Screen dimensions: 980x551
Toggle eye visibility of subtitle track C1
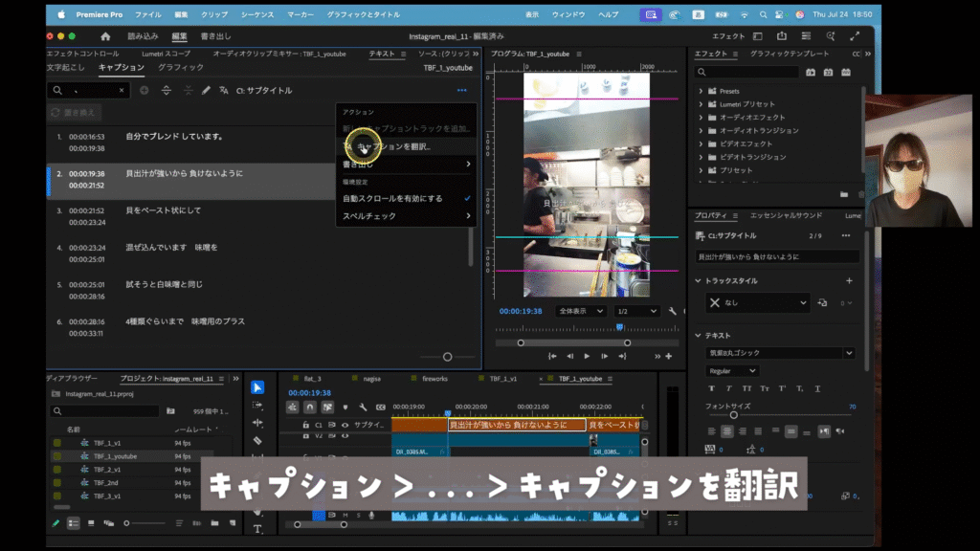pos(345,425)
